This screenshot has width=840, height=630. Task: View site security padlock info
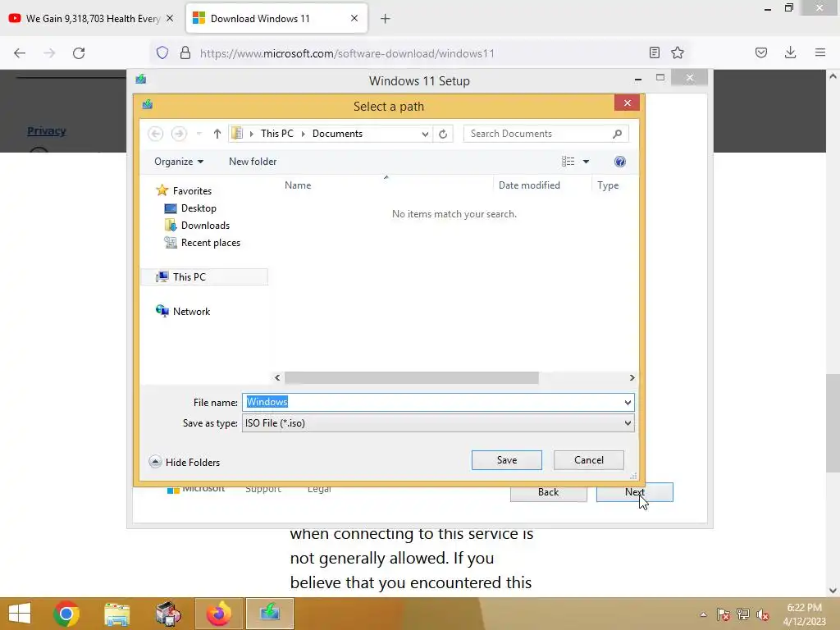click(185, 52)
